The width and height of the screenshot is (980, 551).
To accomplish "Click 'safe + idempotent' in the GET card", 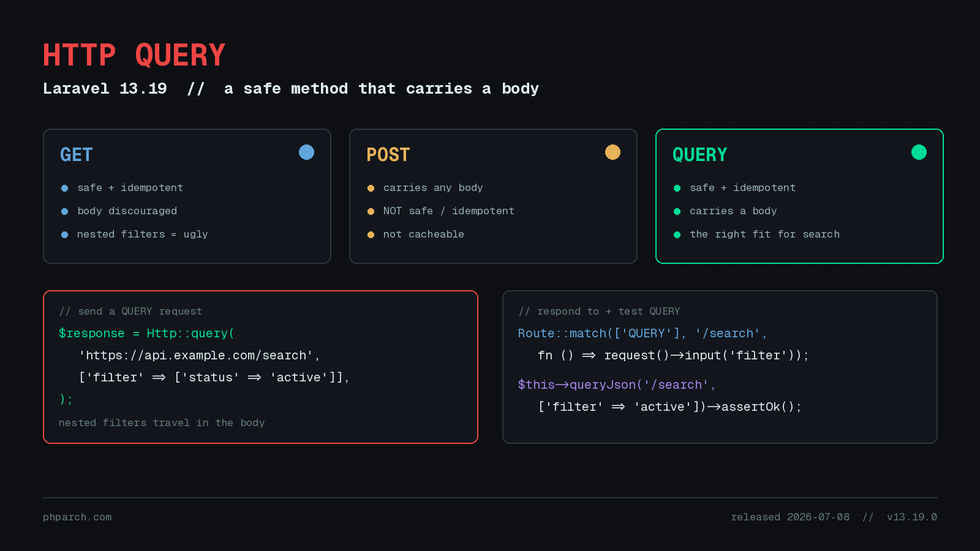I will click(x=130, y=188).
